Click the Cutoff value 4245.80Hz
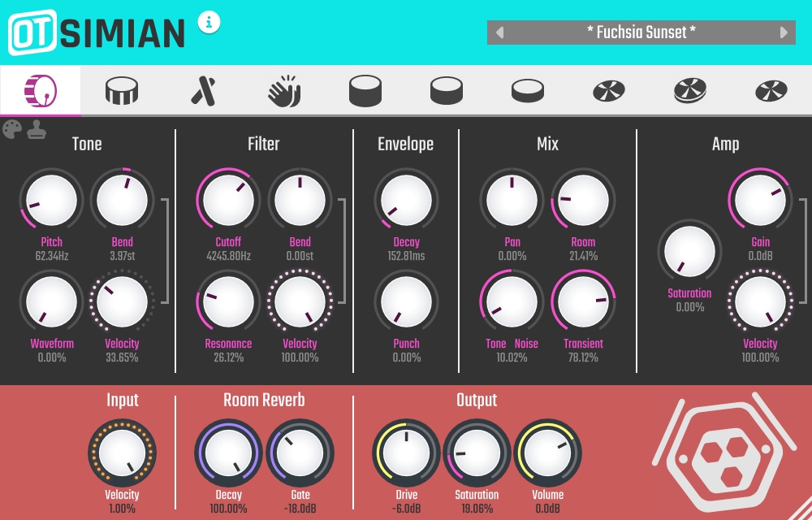Image resolution: width=812 pixels, height=520 pixels. tap(228, 256)
